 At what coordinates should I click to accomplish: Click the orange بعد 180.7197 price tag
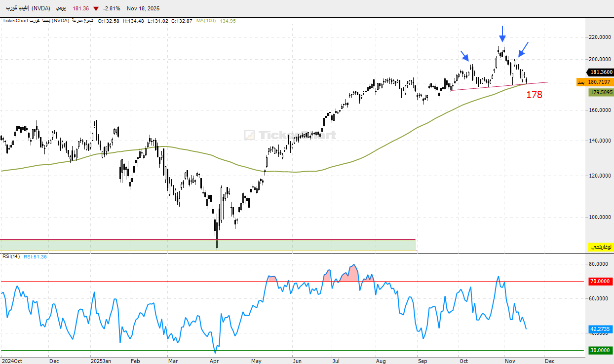[594, 82]
